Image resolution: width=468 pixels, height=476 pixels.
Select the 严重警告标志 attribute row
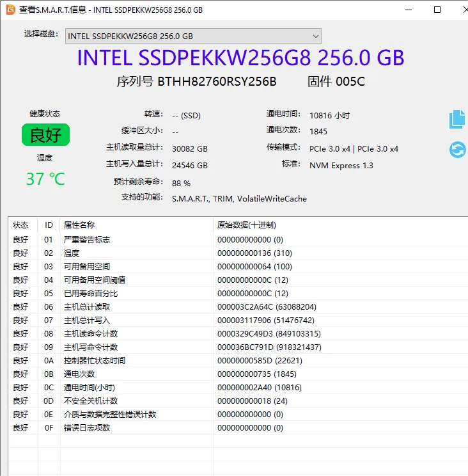(x=238, y=239)
